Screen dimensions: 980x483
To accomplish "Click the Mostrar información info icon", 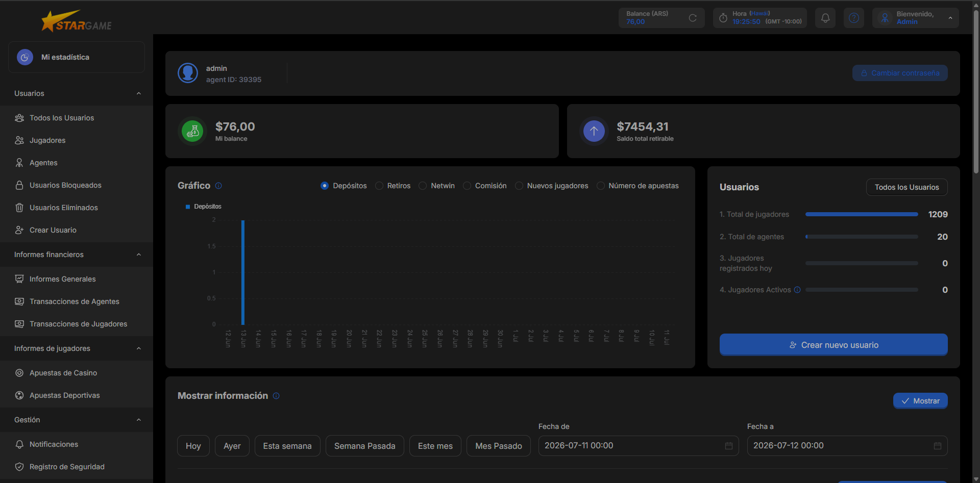I will point(276,396).
